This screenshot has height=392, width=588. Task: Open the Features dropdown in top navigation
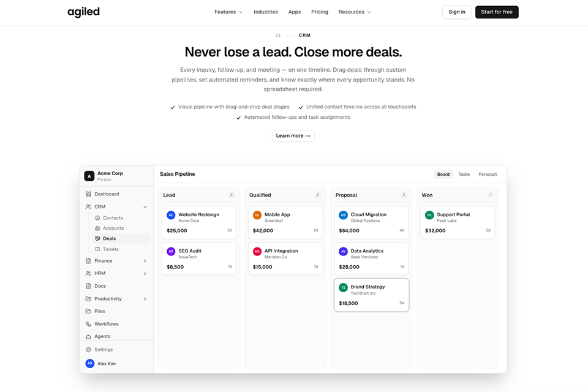click(228, 12)
